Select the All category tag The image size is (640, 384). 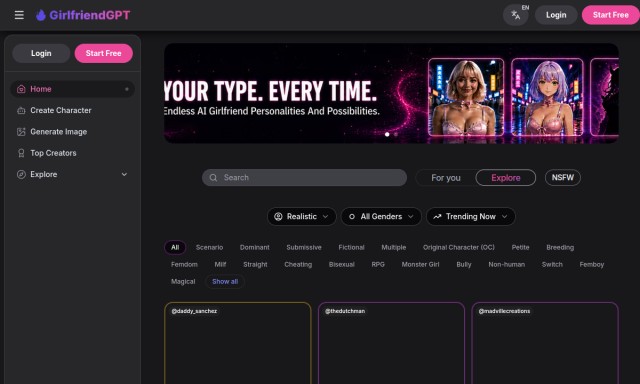(x=175, y=247)
